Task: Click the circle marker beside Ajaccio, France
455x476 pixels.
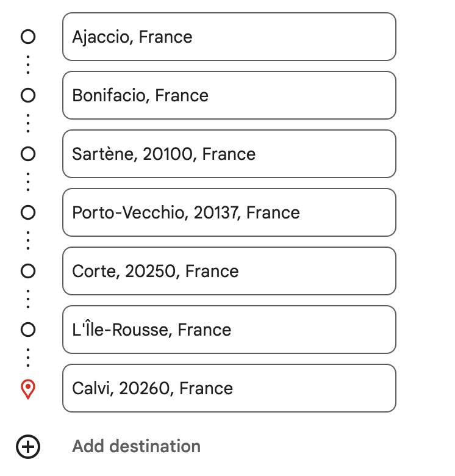Action: pyautogui.click(x=28, y=37)
